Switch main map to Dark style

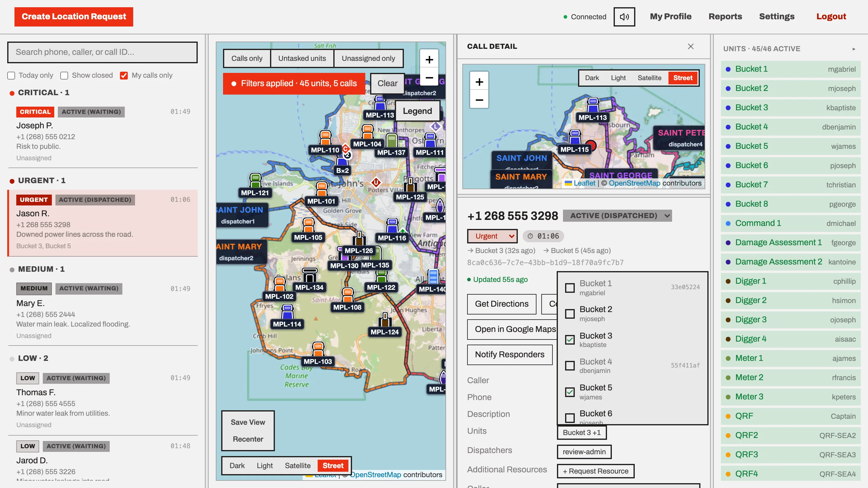tap(237, 465)
